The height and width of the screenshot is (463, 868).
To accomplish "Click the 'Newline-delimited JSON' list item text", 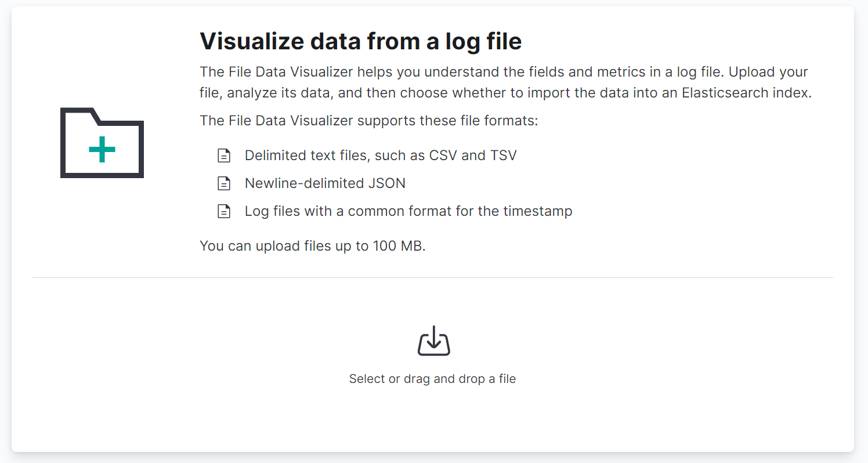I will click(325, 183).
